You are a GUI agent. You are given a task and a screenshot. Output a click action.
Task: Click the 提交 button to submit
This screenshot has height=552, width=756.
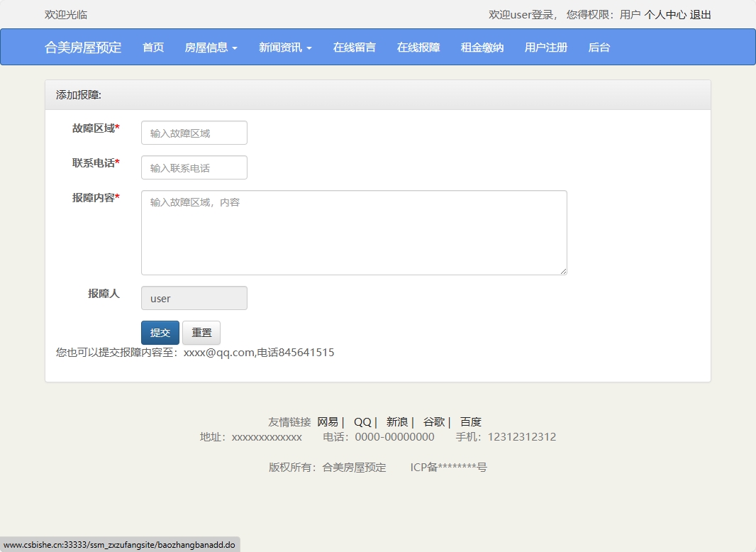tap(160, 332)
